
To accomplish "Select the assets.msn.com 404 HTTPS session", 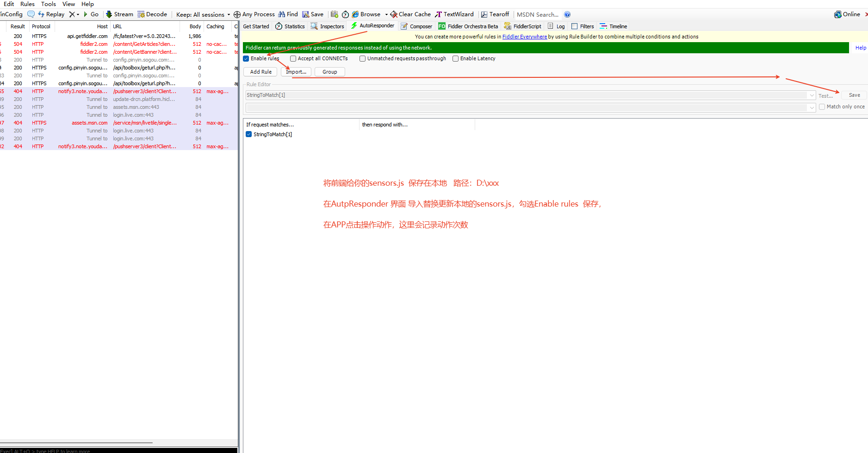I will (119, 123).
